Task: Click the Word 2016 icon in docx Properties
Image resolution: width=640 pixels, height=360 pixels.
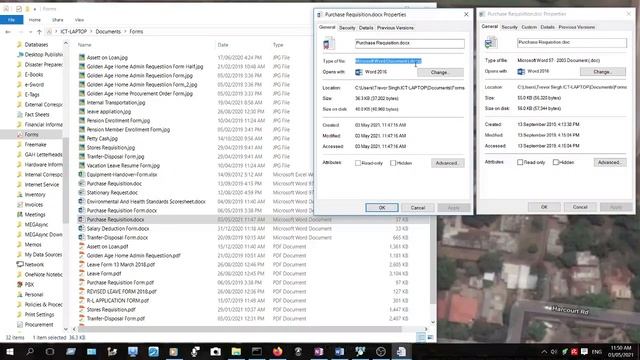Action: pyautogui.click(x=358, y=72)
